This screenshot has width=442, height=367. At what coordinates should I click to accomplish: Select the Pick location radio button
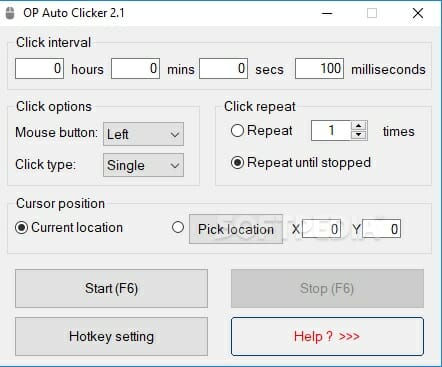[x=178, y=227]
